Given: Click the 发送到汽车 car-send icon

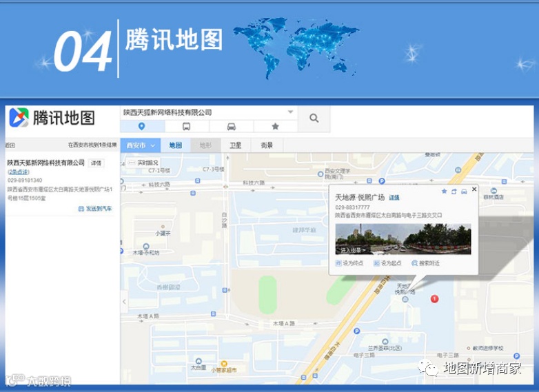Looking at the screenshot, I should pos(81,209).
